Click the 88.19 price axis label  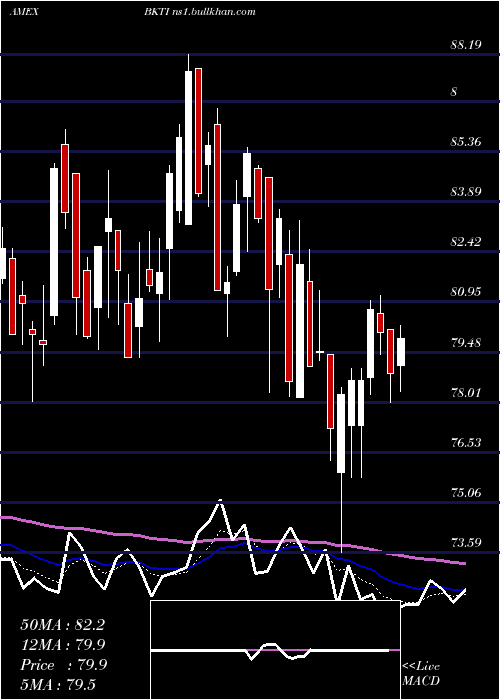tap(466, 45)
